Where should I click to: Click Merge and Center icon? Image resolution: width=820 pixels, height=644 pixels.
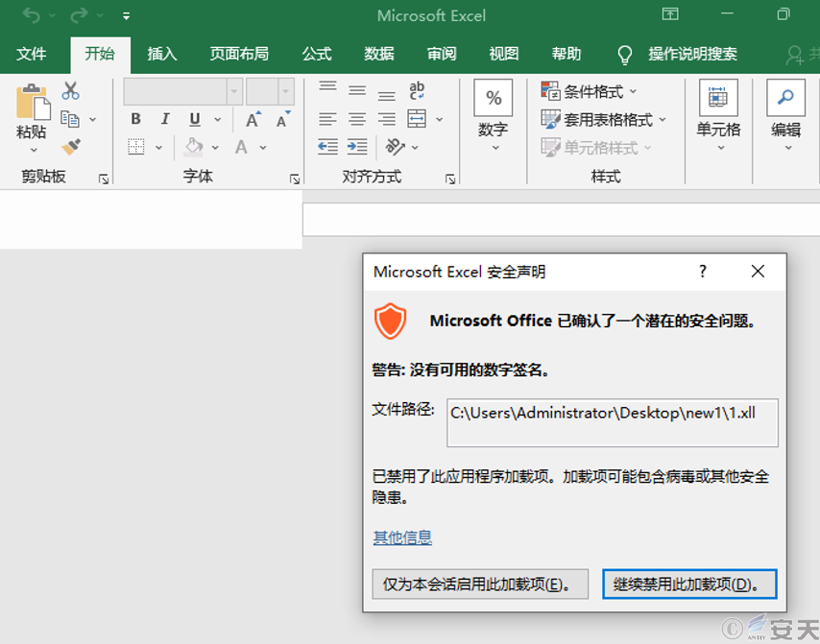coord(417,119)
